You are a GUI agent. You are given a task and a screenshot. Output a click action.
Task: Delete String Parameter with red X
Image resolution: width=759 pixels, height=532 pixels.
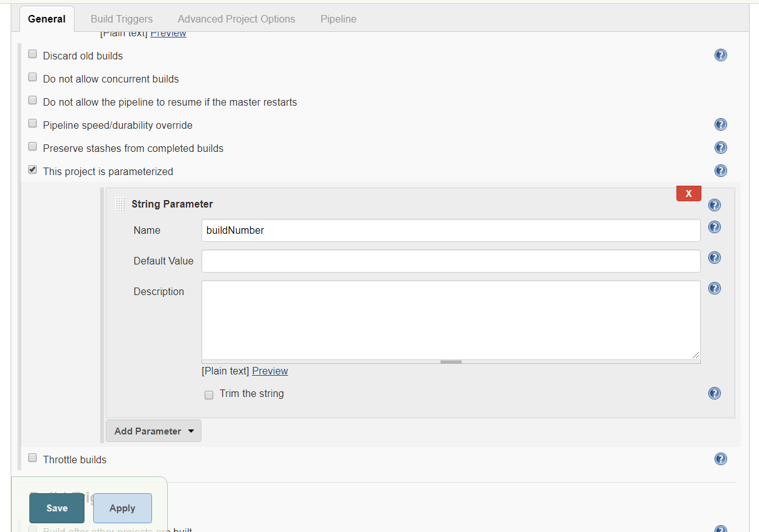pos(688,193)
